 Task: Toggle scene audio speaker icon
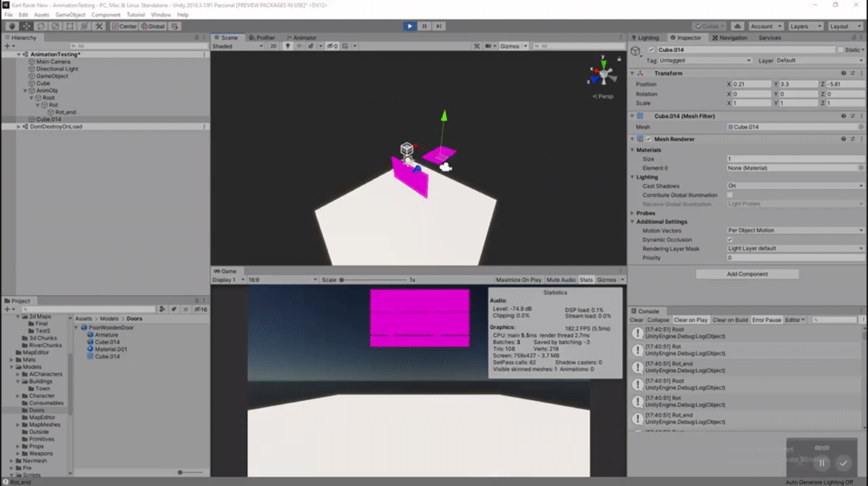299,46
